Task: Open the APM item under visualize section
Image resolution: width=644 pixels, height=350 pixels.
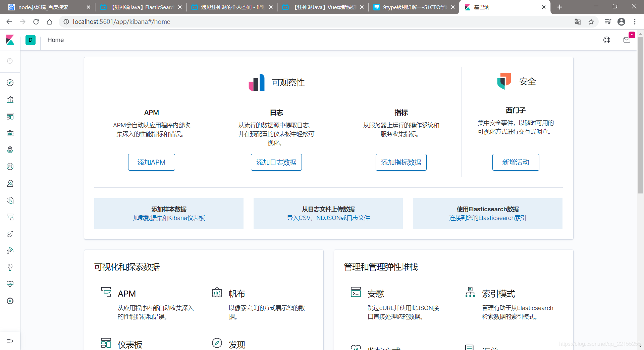Action: pyautogui.click(x=127, y=294)
